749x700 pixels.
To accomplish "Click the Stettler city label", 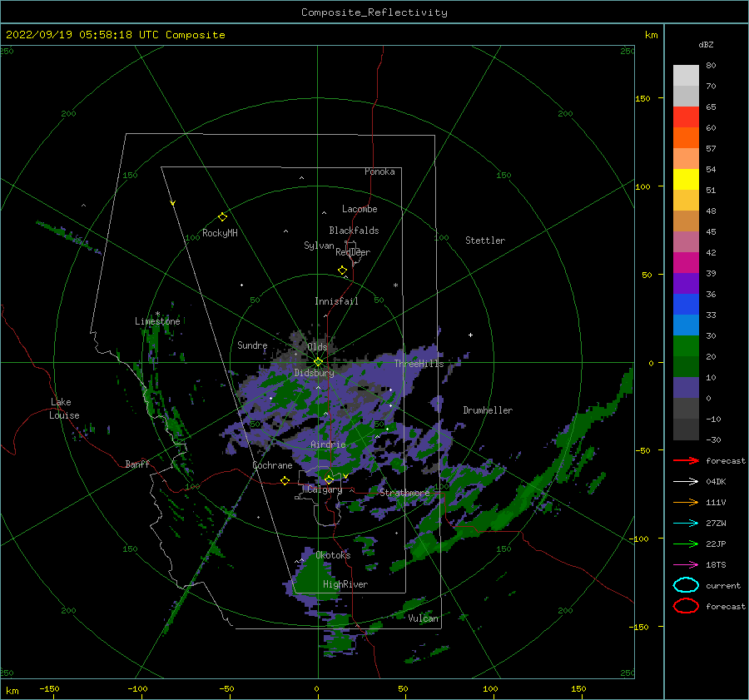I will pos(485,241).
